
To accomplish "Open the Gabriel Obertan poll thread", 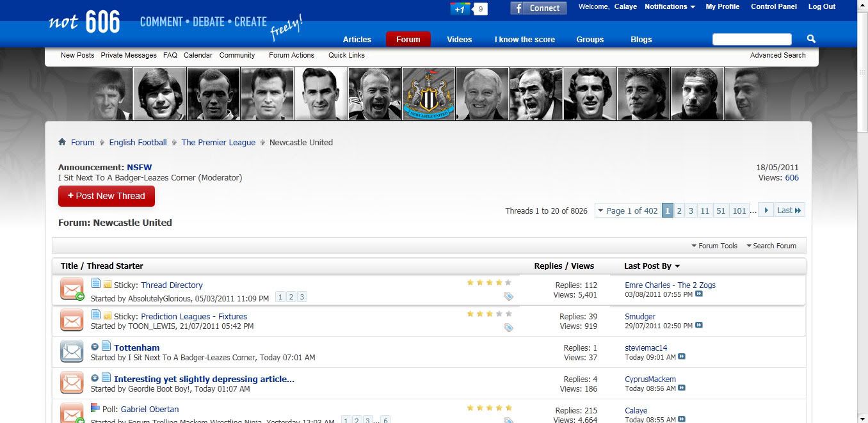I will click(x=150, y=410).
